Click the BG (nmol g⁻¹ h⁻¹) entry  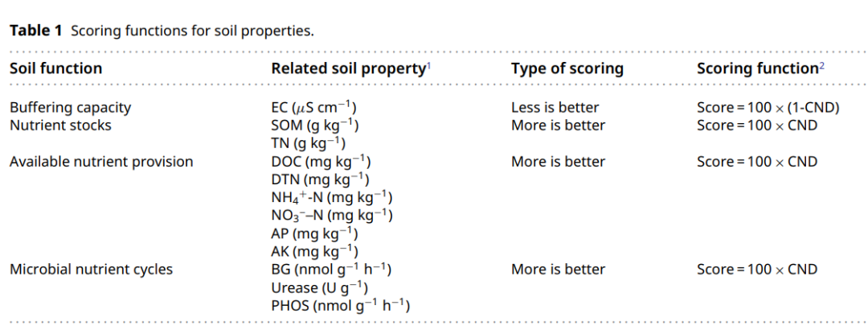click(332, 270)
